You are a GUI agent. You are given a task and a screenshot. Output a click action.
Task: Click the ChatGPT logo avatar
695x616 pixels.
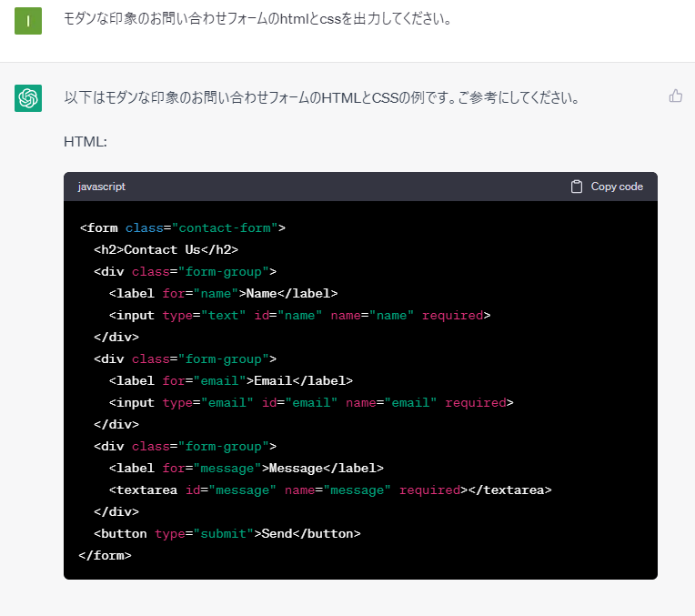(x=28, y=98)
